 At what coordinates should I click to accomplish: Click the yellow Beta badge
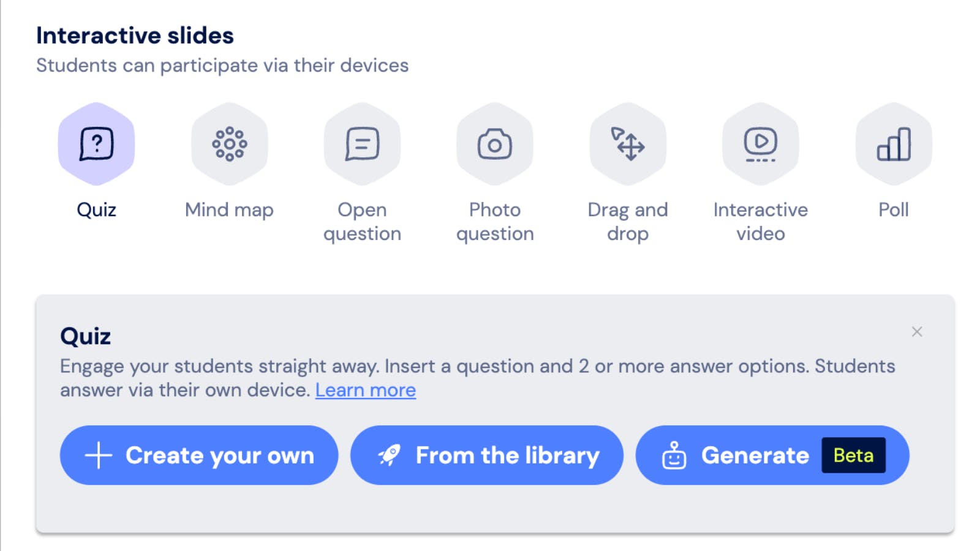854,455
